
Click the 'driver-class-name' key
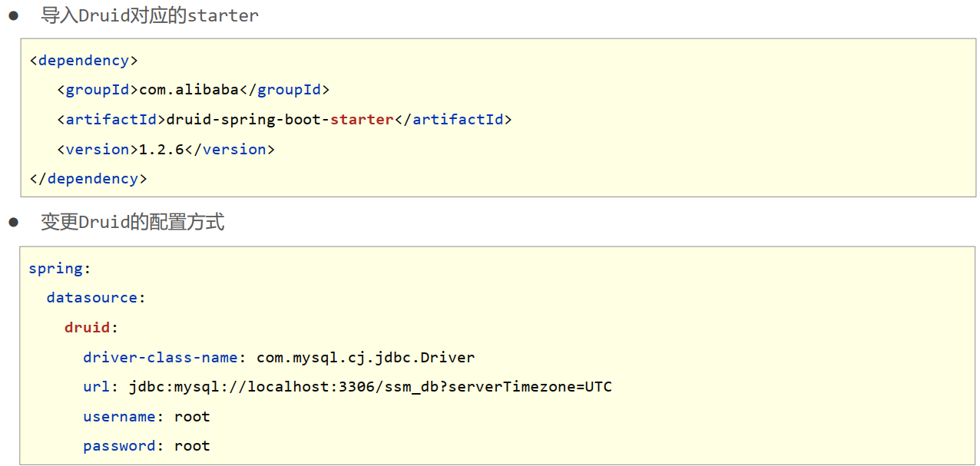tap(160, 357)
